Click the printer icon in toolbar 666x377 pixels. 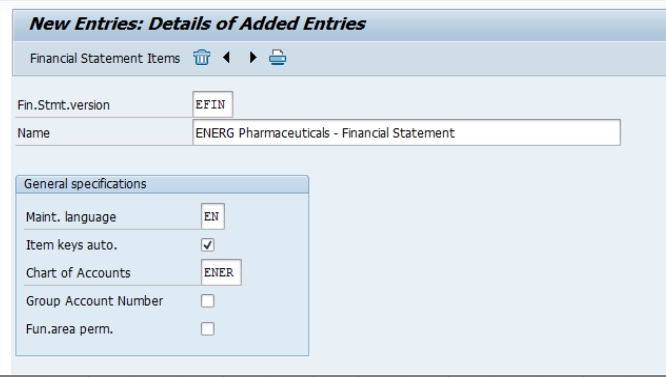click(x=277, y=57)
